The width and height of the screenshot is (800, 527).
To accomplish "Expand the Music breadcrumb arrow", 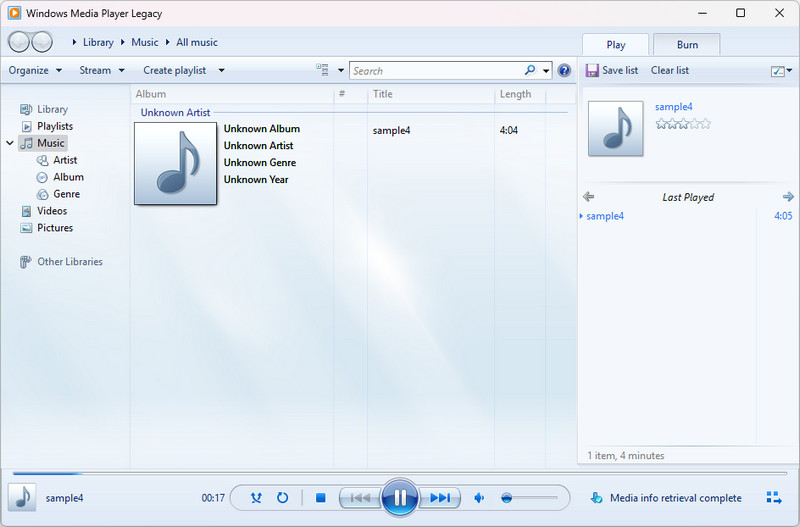I will 122,42.
